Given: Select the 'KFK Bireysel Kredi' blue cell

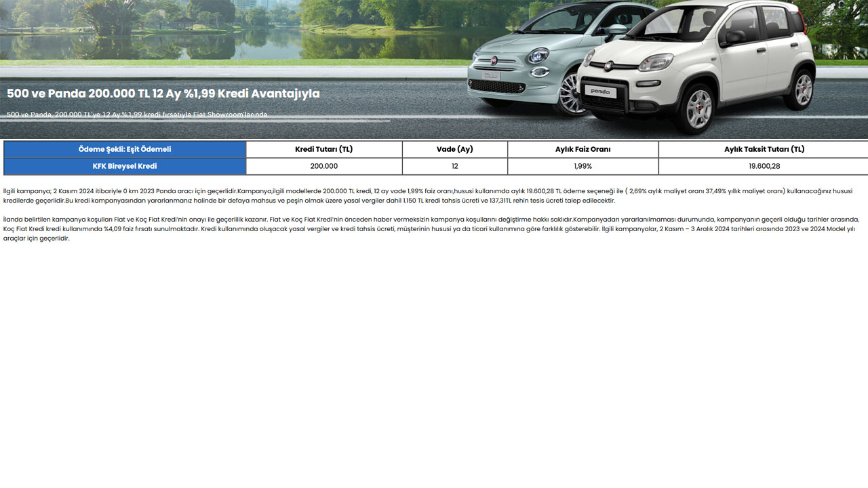Looking at the screenshot, I should (125, 166).
